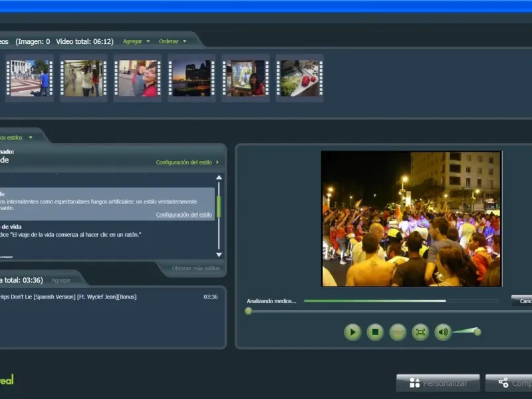Click the 03:36 track duration
532x399 pixels.
pos(210,297)
